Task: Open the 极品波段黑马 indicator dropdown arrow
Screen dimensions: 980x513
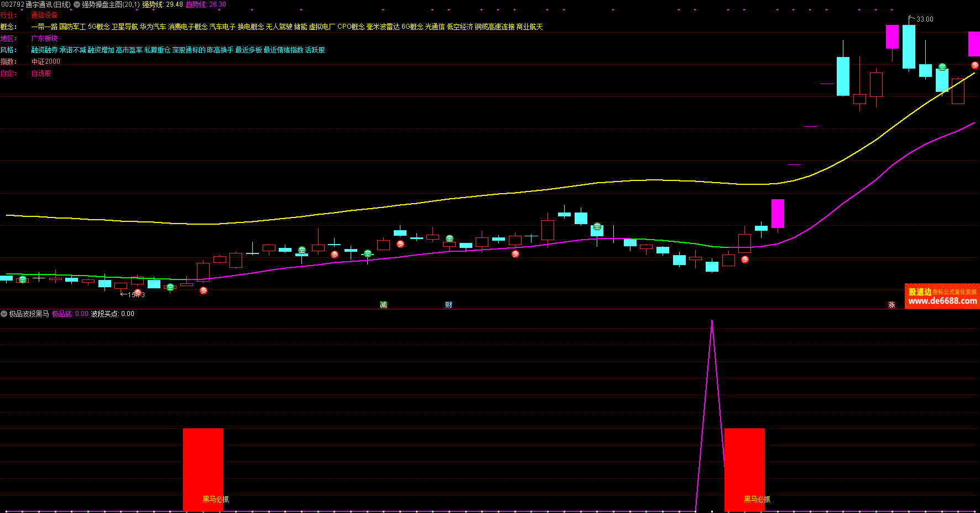Action: 4,314
